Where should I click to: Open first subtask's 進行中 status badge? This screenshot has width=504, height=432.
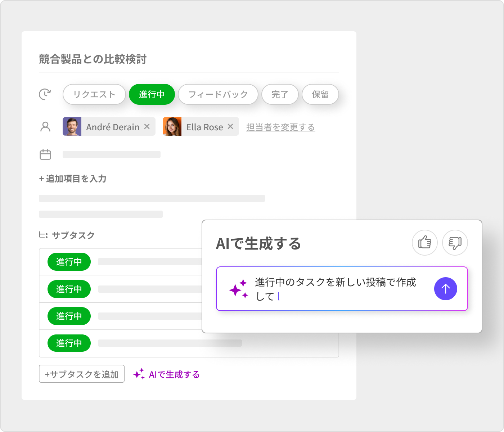[x=69, y=262]
